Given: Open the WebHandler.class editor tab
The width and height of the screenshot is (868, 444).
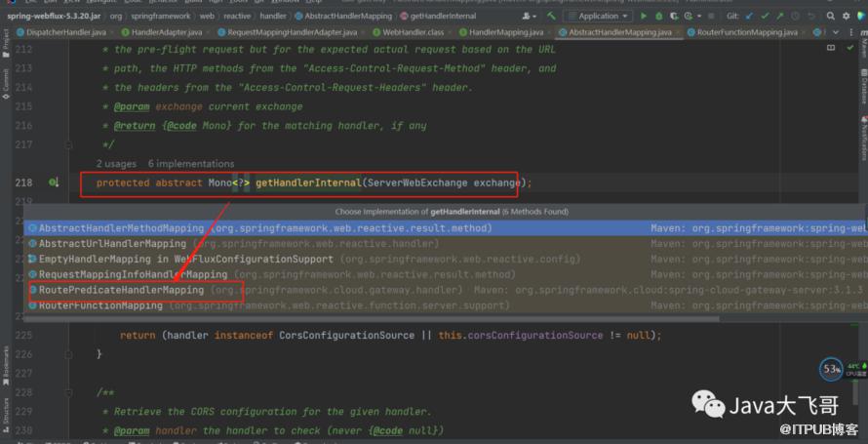Looking at the screenshot, I should (x=410, y=31).
